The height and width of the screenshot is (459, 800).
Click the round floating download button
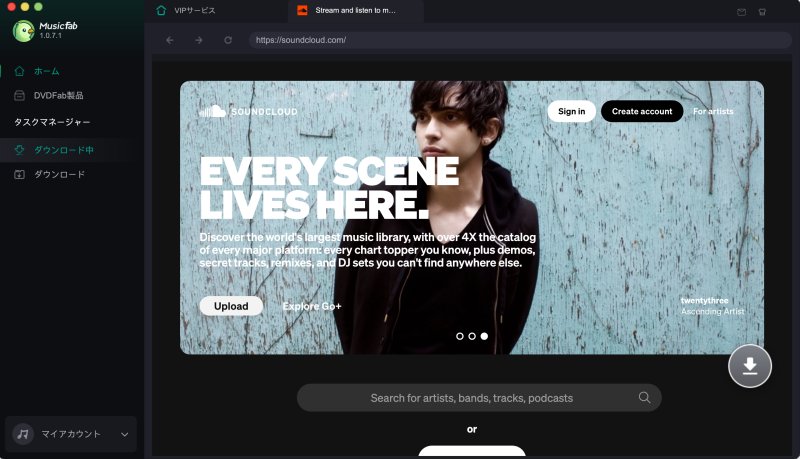[x=749, y=366]
